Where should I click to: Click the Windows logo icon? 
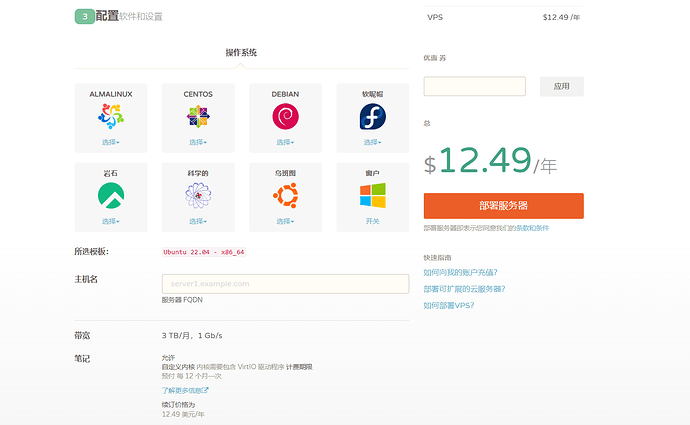click(x=373, y=195)
